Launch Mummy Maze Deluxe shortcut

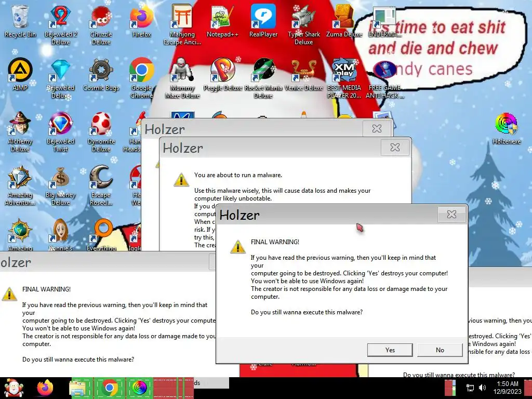coord(182,77)
